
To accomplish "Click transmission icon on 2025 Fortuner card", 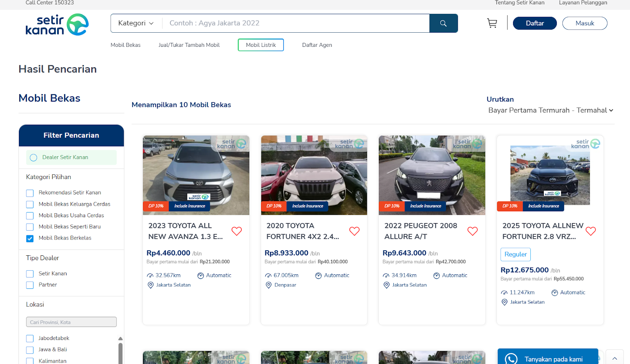I will pos(554,292).
